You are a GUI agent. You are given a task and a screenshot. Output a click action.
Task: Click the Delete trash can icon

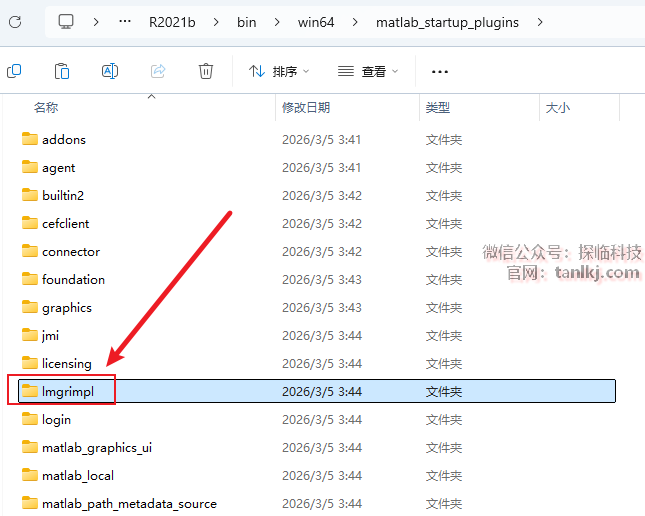[206, 71]
